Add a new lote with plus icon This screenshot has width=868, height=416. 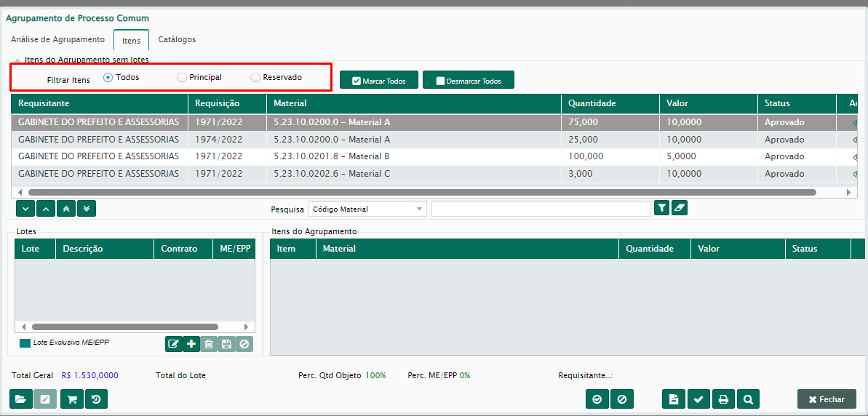click(191, 344)
